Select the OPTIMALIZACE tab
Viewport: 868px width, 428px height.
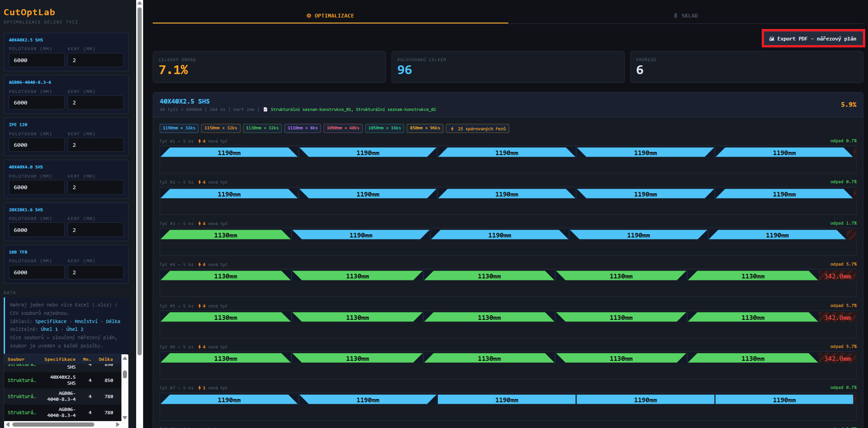[x=330, y=16]
